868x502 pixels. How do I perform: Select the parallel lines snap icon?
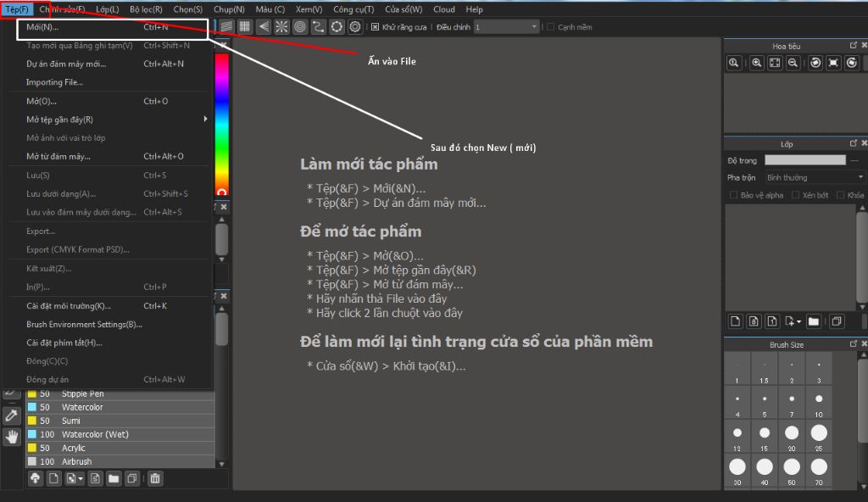[x=226, y=26]
